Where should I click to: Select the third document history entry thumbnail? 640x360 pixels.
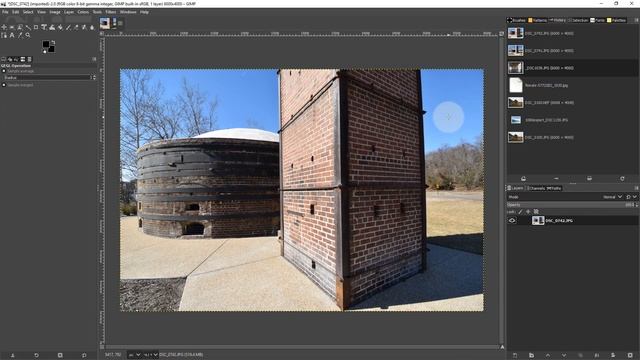tap(516, 68)
